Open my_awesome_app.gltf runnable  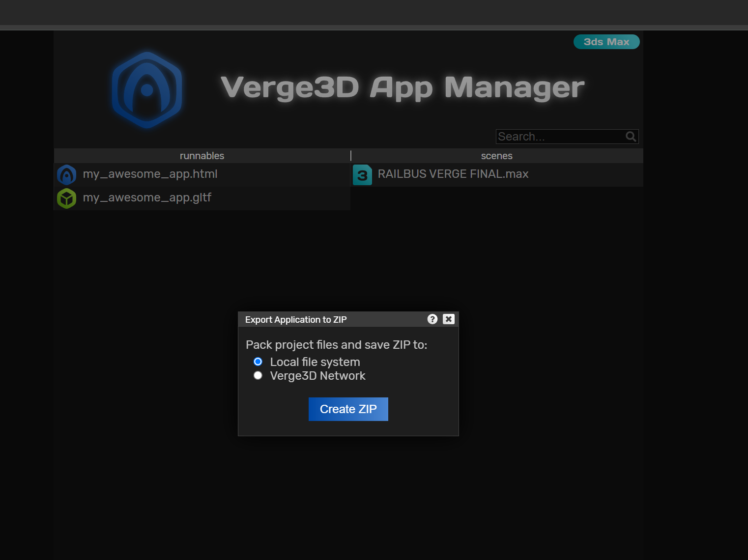(147, 197)
